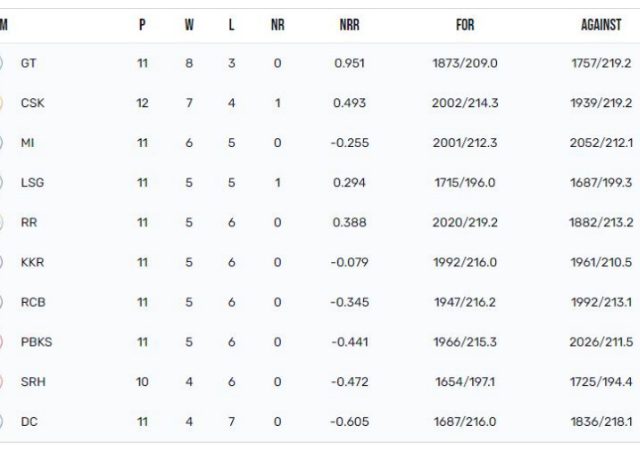Click DC's FOR score 1687/216.0
This screenshot has height=450, width=640.
pyautogui.click(x=465, y=421)
